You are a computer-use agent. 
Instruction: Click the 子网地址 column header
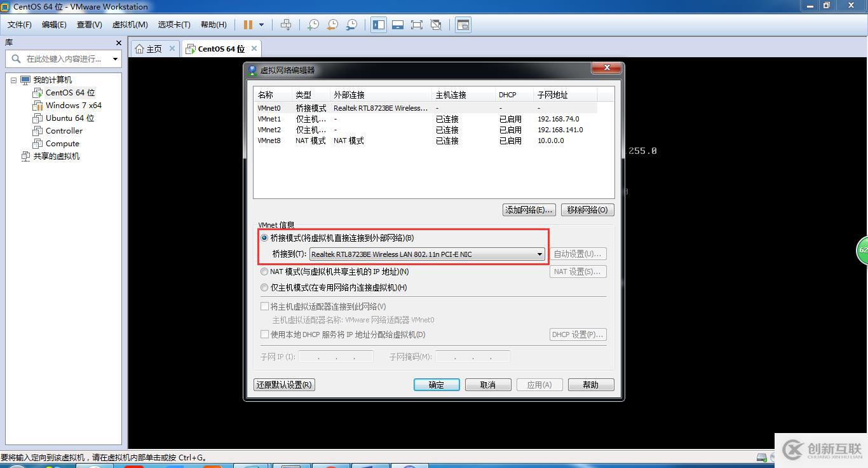(x=566, y=95)
